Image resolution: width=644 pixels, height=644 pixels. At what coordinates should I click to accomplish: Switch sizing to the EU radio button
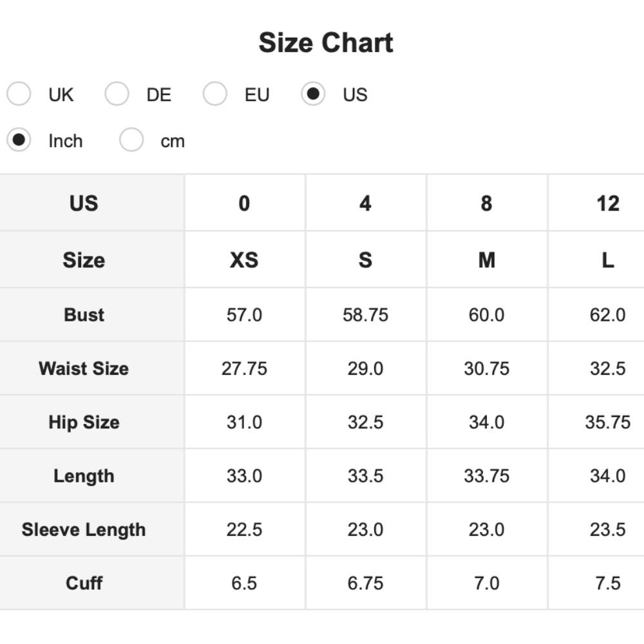pyautogui.click(x=215, y=93)
